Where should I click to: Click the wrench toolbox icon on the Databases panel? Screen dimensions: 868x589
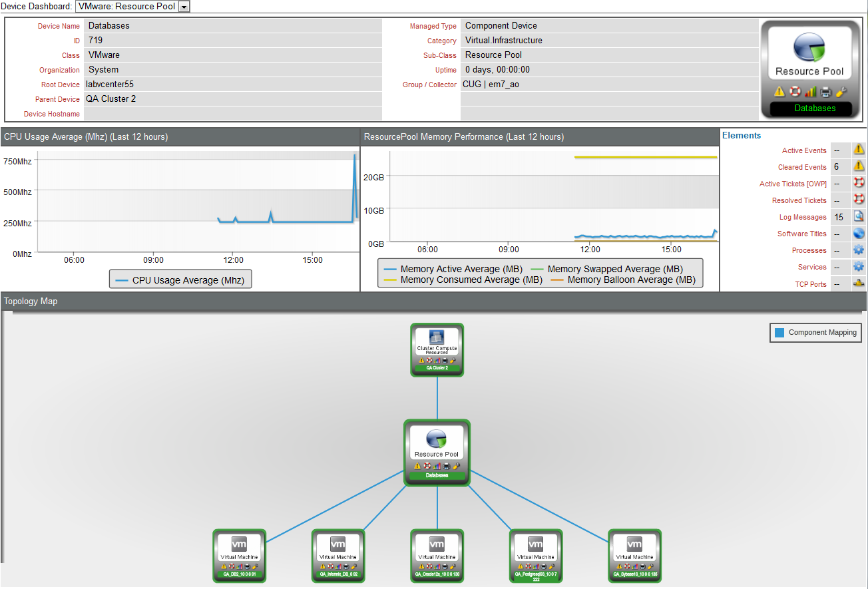(841, 91)
